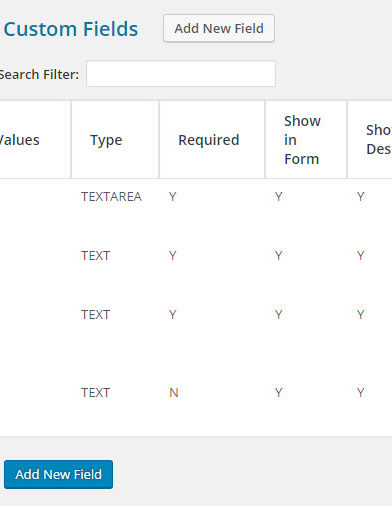Click Show in Form Y in the N row
The height and width of the screenshot is (506, 392).
pos(279,393)
